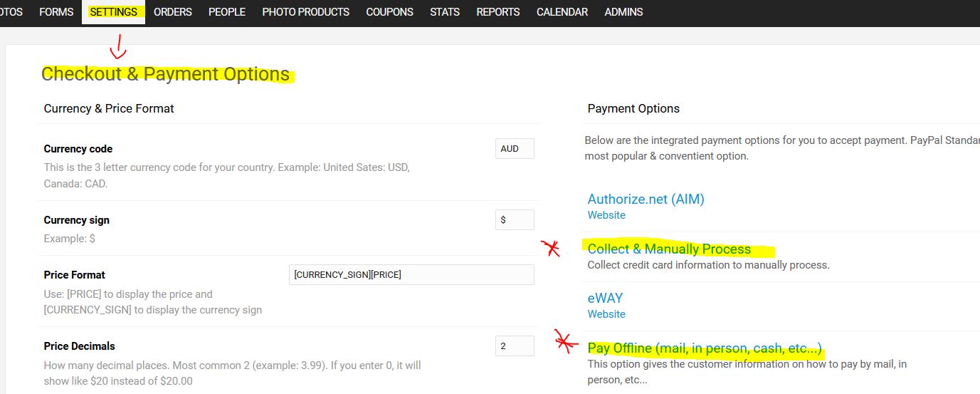Click the Currency sign label
Screen dimensions: 980x394
(x=77, y=220)
